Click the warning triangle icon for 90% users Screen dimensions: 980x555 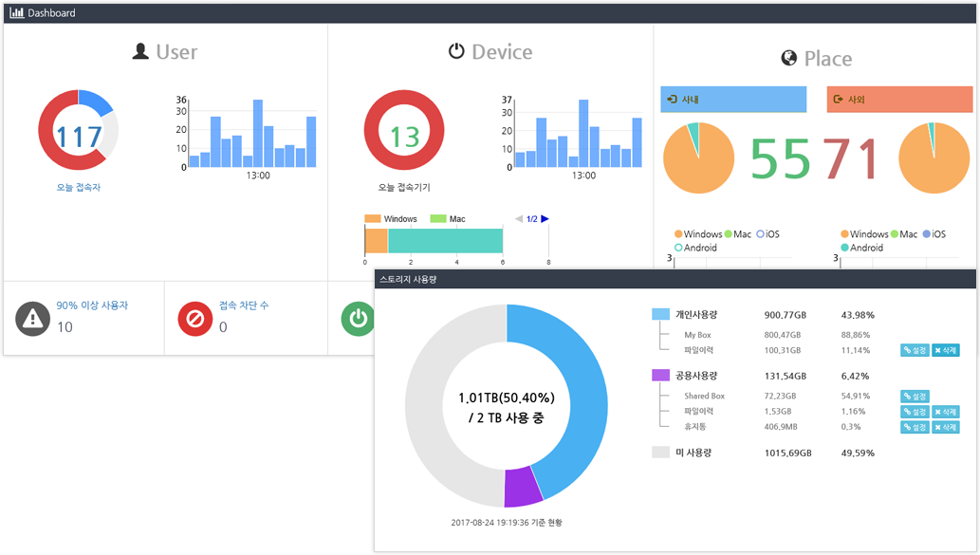pyautogui.click(x=33, y=318)
